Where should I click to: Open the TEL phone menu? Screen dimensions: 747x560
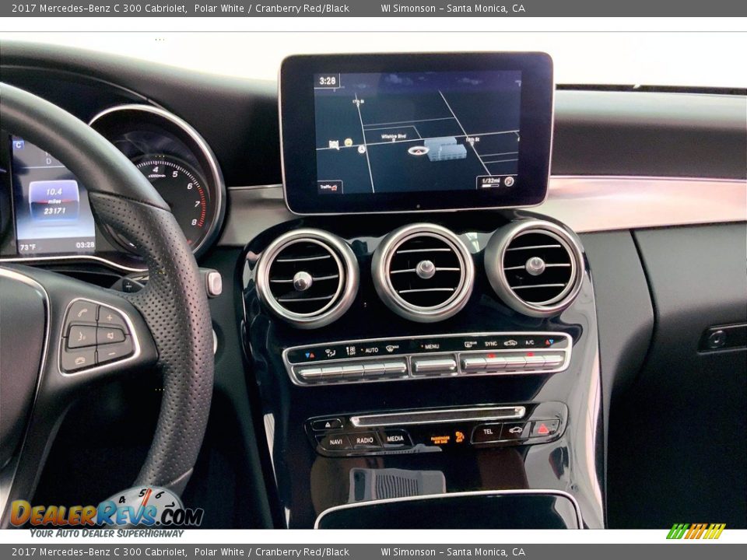[x=487, y=432]
